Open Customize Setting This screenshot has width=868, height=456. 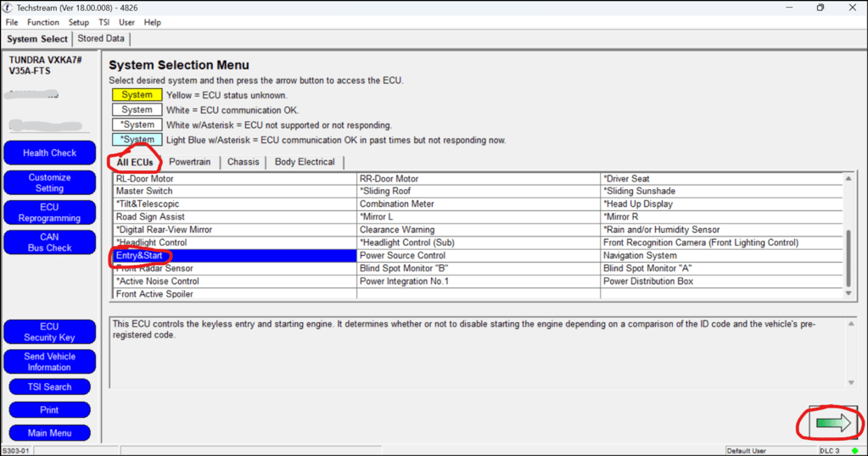coord(50,183)
